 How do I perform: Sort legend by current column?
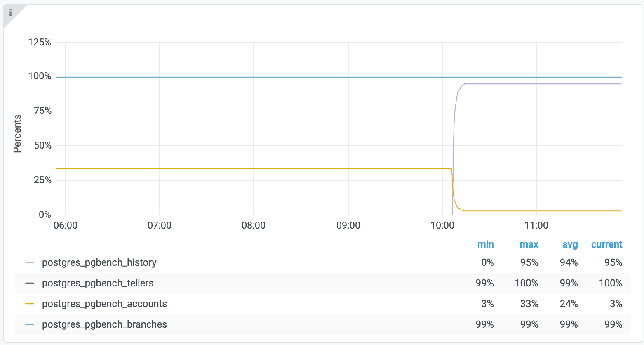click(x=606, y=245)
